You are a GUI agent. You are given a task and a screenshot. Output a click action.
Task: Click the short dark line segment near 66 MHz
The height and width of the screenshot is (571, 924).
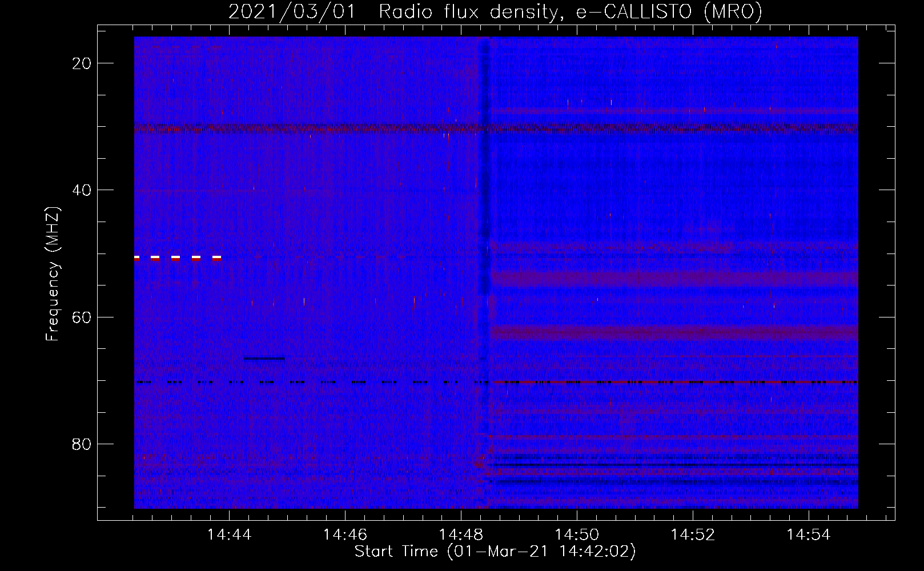click(x=264, y=359)
